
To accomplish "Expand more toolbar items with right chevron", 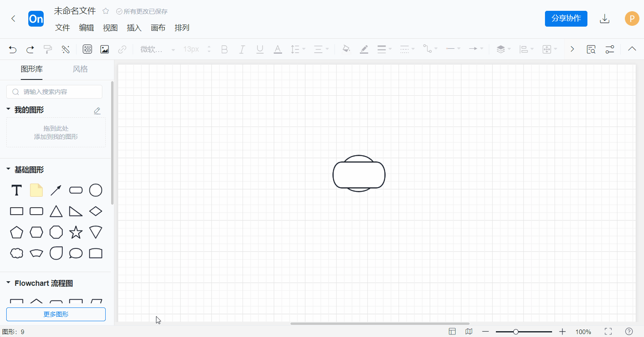I will point(572,49).
